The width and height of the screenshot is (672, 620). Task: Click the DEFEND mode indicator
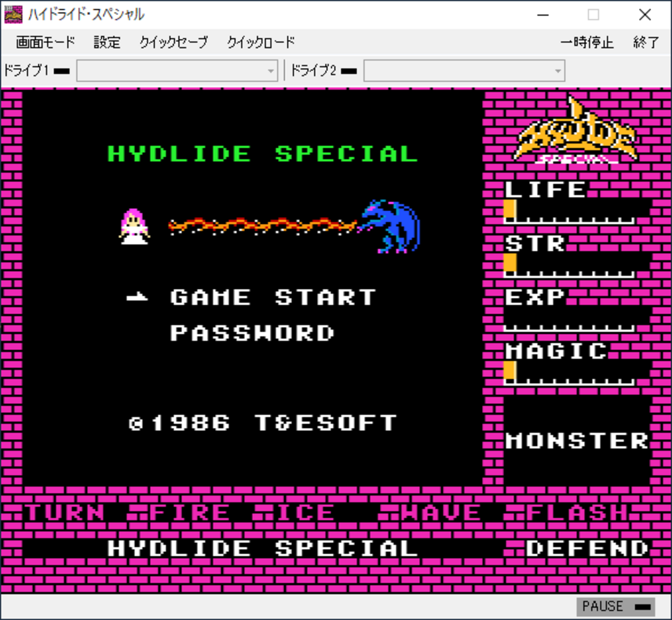pyautogui.click(x=587, y=549)
